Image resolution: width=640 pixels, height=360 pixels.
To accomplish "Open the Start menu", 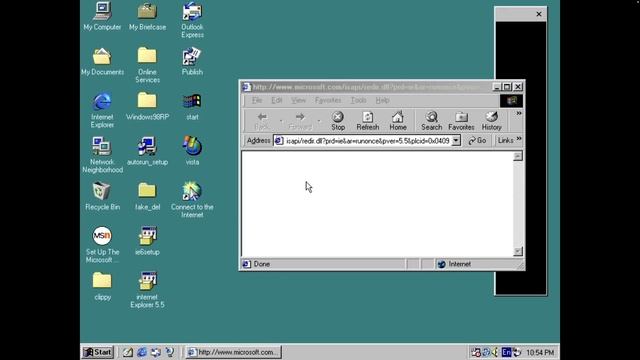I will tap(98, 352).
